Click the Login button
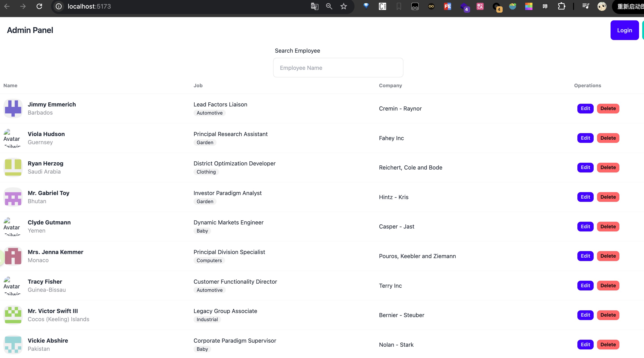This screenshot has width=644, height=358. (x=624, y=30)
